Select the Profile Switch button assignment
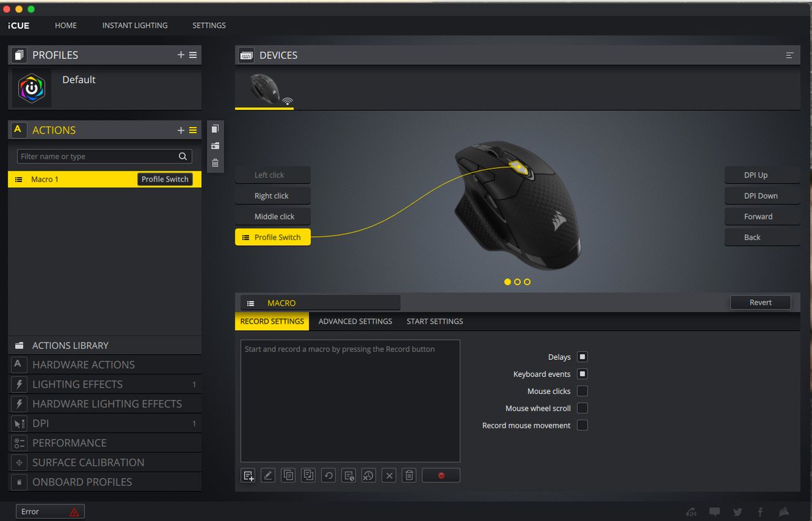812x521 pixels. point(273,237)
